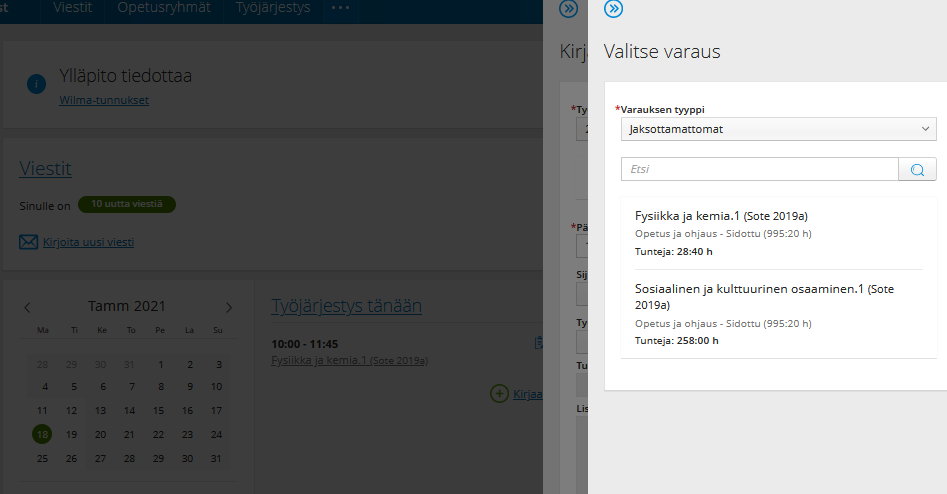Click the Wilma-tunnukset link
Screen dimensions: 947x494
pyautogui.click(x=104, y=100)
